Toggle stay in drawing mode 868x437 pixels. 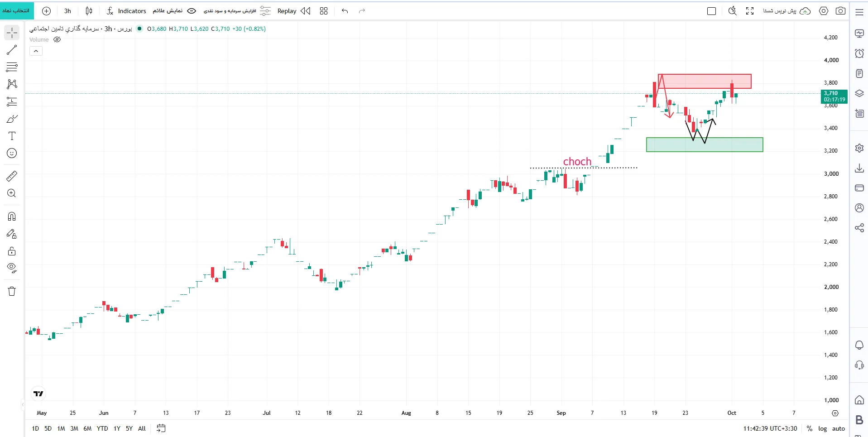[x=12, y=234]
